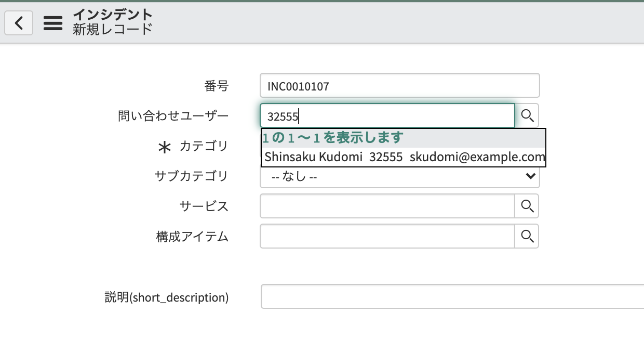Click the 説明(short_description) input box
Screen dimensions: 644x338
point(452,296)
